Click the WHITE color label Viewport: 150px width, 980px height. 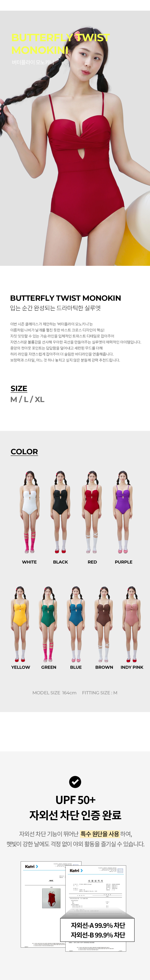pos(29,562)
